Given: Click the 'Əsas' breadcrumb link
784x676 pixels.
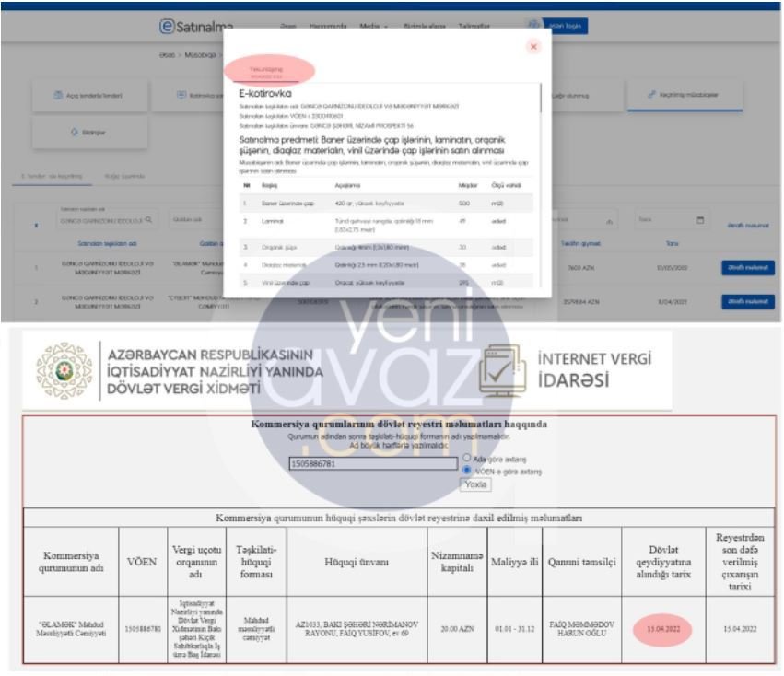Looking at the screenshot, I should pos(167,55).
